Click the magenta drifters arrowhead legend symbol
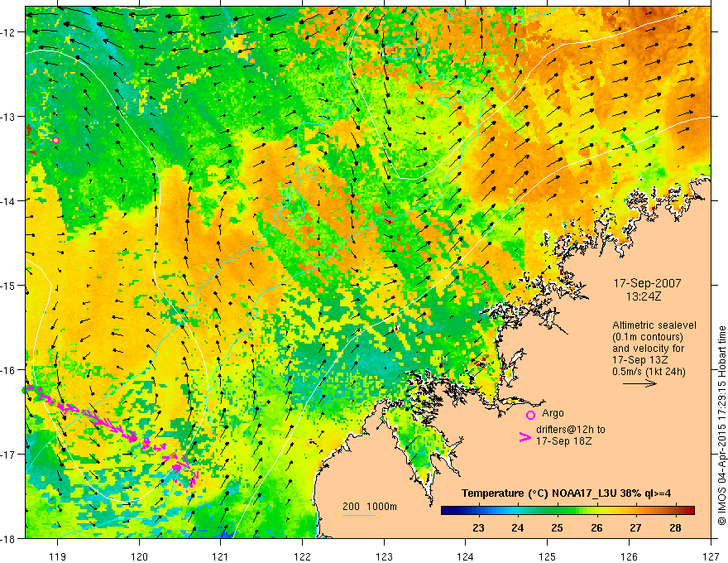The image size is (728, 563). click(525, 436)
